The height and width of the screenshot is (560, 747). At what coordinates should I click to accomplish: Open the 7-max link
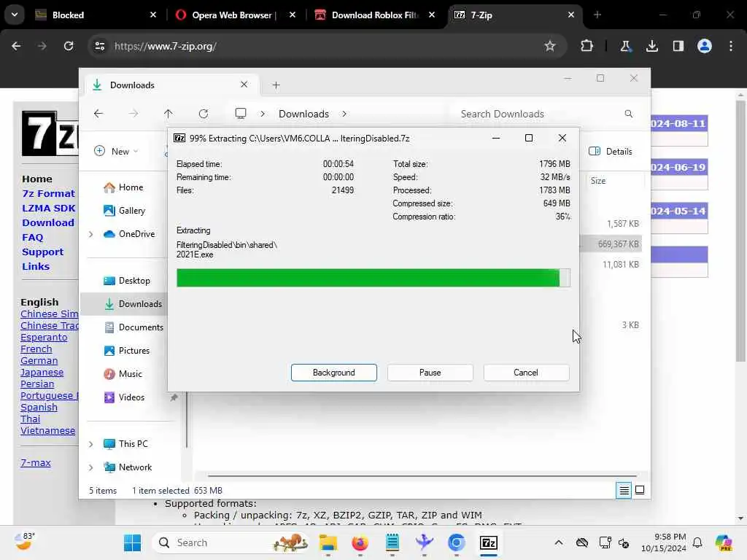click(35, 462)
